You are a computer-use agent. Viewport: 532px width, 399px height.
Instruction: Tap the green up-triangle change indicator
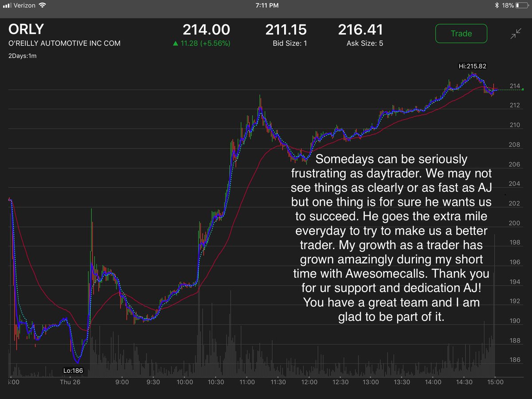(x=176, y=43)
